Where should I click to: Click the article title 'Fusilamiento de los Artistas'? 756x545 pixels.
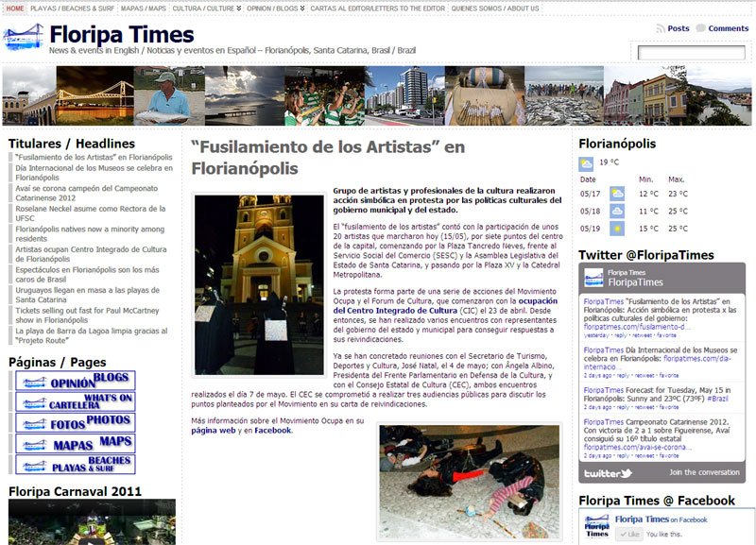point(328,158)
